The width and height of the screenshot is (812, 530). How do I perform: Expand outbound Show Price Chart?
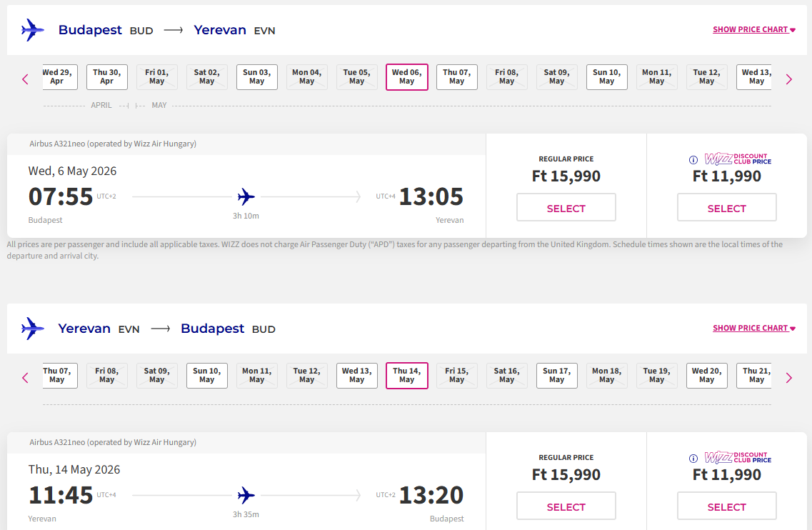click(x=753, y=30)
